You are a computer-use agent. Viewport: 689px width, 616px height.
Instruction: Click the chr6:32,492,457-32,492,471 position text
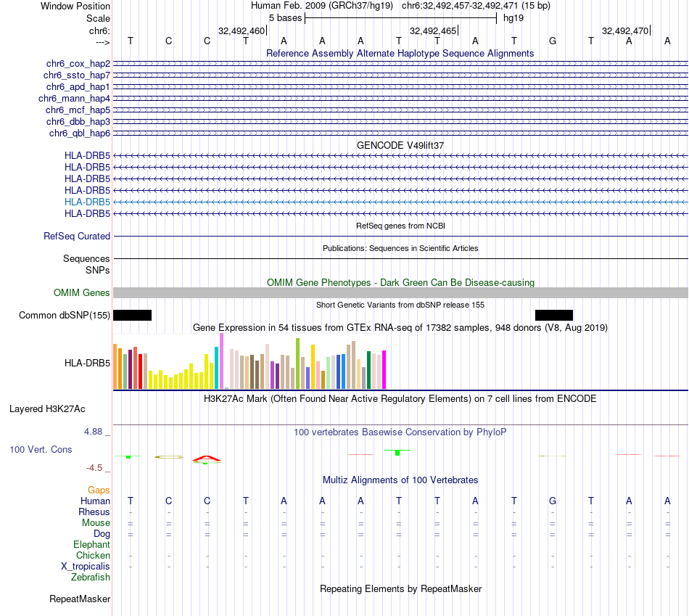click(476, 6)
